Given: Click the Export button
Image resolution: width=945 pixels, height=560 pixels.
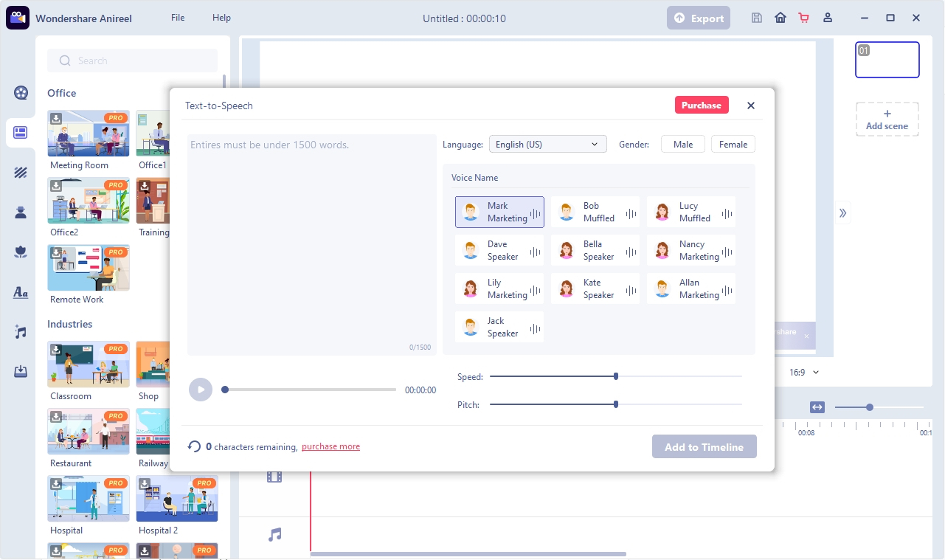Looking at the screenshot, I should (699, 18).
